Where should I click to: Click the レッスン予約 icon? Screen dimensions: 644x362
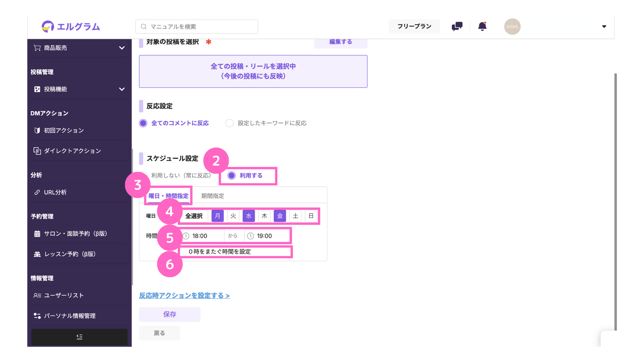click(37, 254)
